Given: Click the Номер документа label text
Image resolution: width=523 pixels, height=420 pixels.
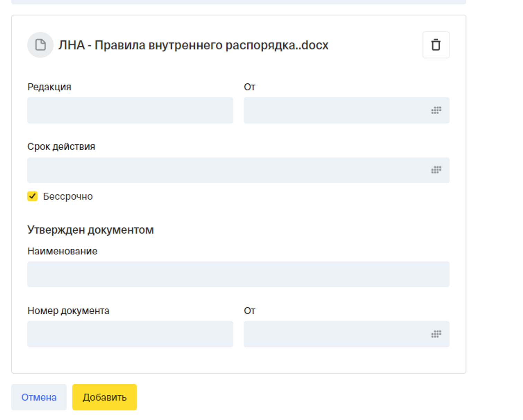Looking at the screenshot, I should [x=68, y=311].
